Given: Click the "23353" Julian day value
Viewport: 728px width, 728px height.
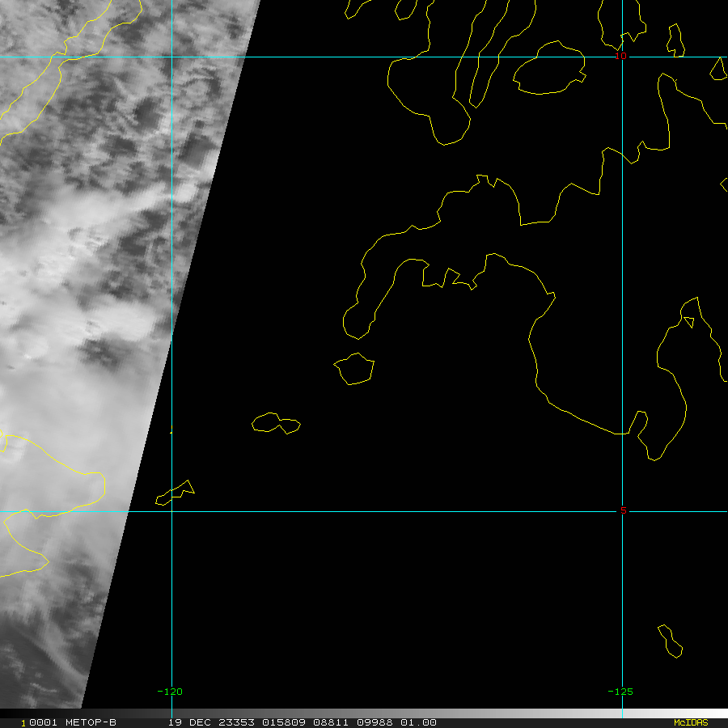Looking at the screenshot, I should pos(236,722).
